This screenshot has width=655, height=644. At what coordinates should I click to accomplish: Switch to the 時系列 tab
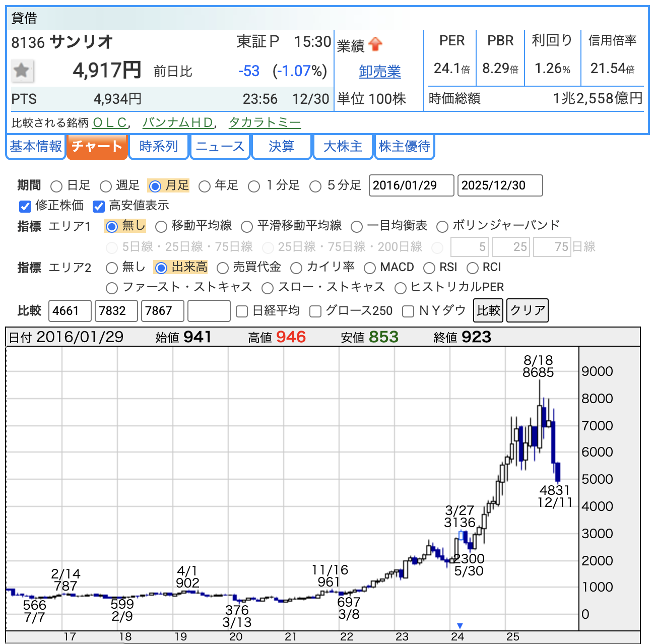click(x=159, y=147)
